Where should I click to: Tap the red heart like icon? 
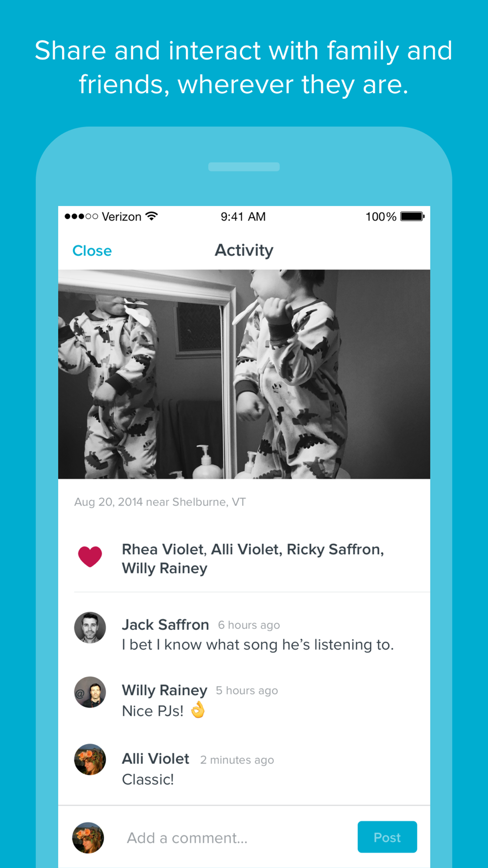[90, 557]
